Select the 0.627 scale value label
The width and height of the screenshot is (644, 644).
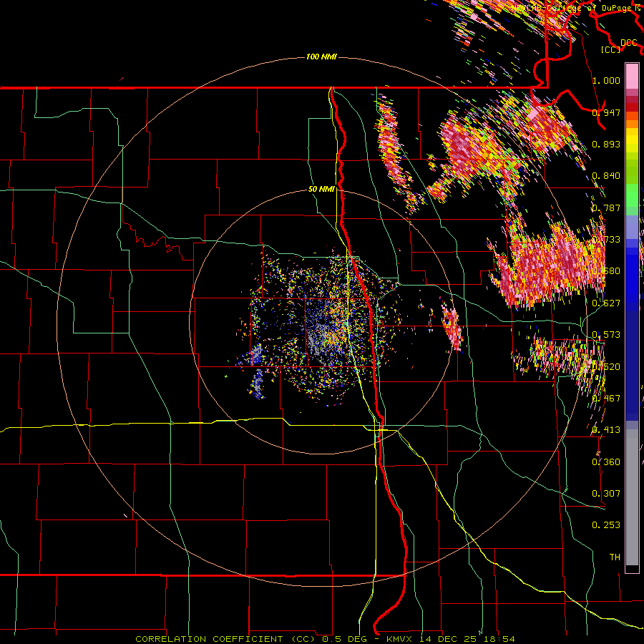(x=606, y=303)
